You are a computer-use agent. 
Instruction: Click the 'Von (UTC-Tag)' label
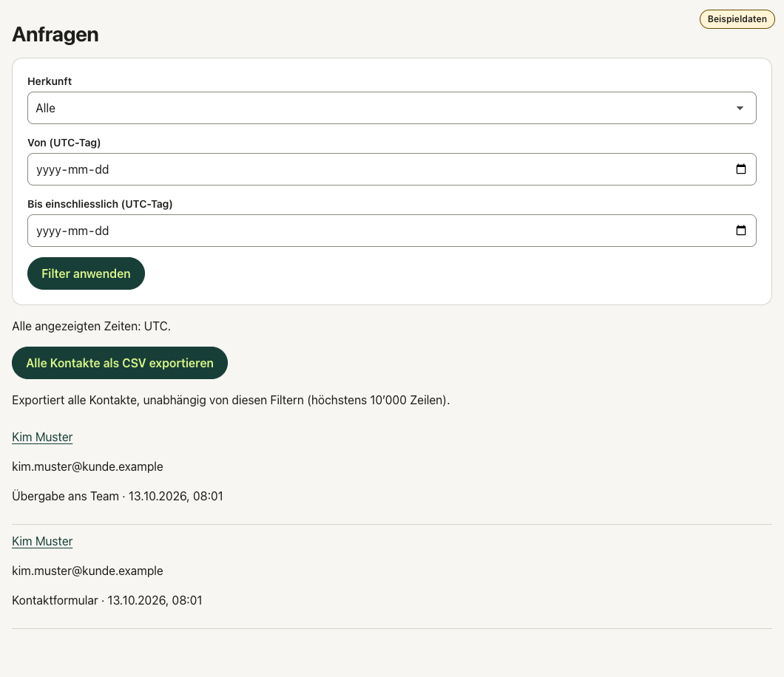[64, 143]
